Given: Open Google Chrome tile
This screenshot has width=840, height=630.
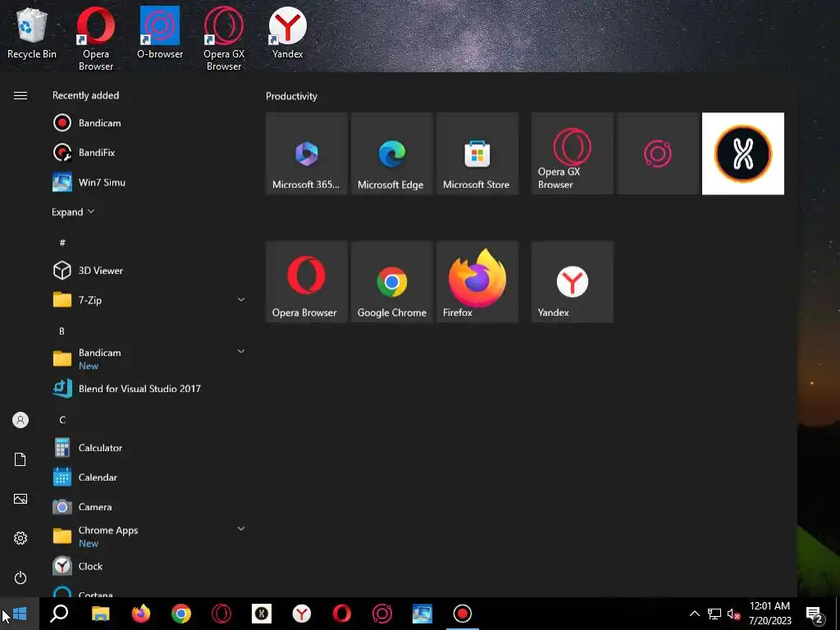Looking at the screenshot, I should (391, 282).
